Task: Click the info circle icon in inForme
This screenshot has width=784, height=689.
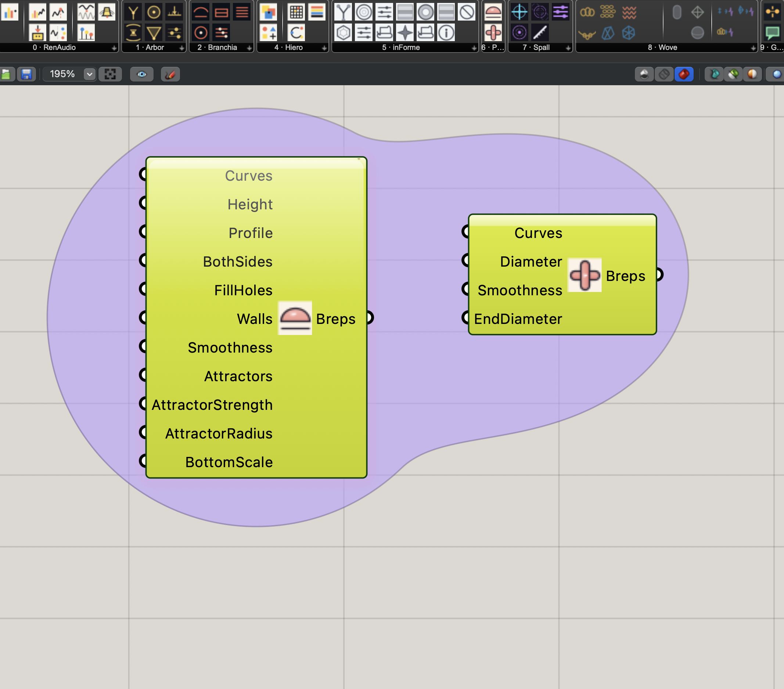Action: [446, 33]
